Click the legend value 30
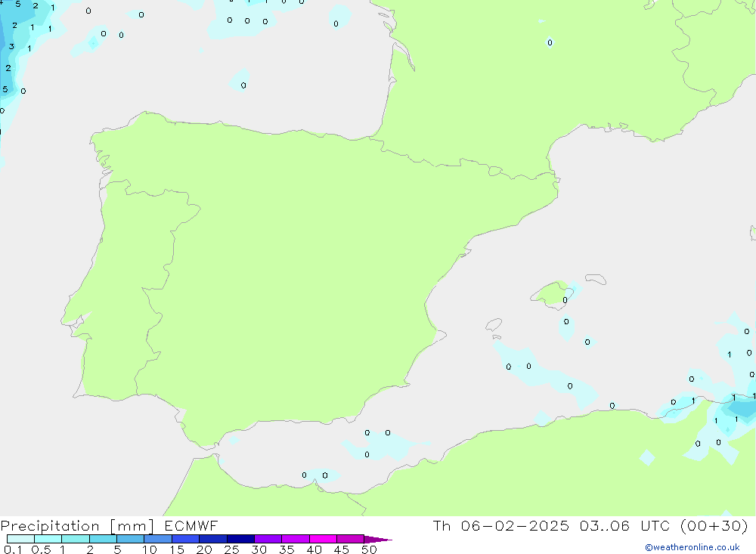 point(259,549)
